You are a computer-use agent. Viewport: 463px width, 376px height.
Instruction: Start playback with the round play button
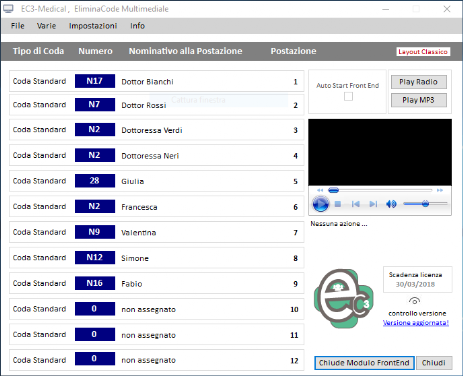[321, 204]
